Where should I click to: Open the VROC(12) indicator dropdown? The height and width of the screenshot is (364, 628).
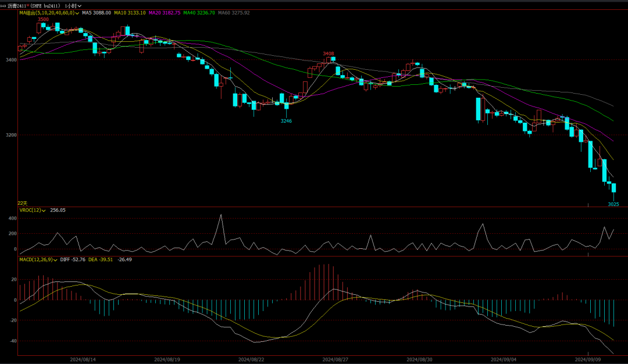[x=33, y=210]
